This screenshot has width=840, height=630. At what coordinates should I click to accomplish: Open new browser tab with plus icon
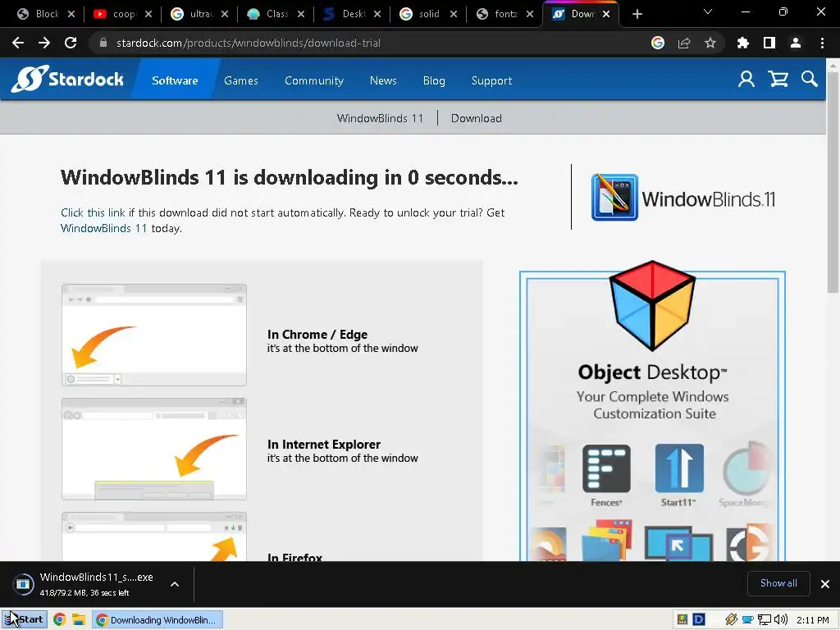(x=637, y=14)
